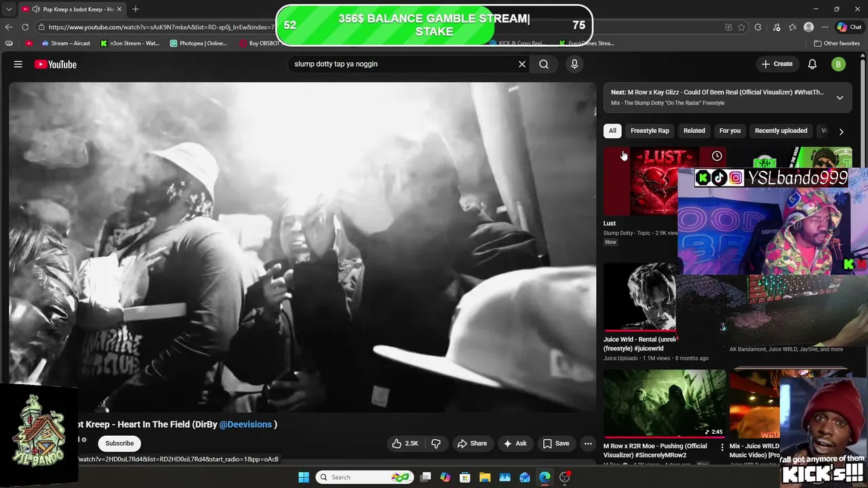This screenshot has height=488, width=868.
Task: Save the video to a playlist
Action: tap(556, 443)
